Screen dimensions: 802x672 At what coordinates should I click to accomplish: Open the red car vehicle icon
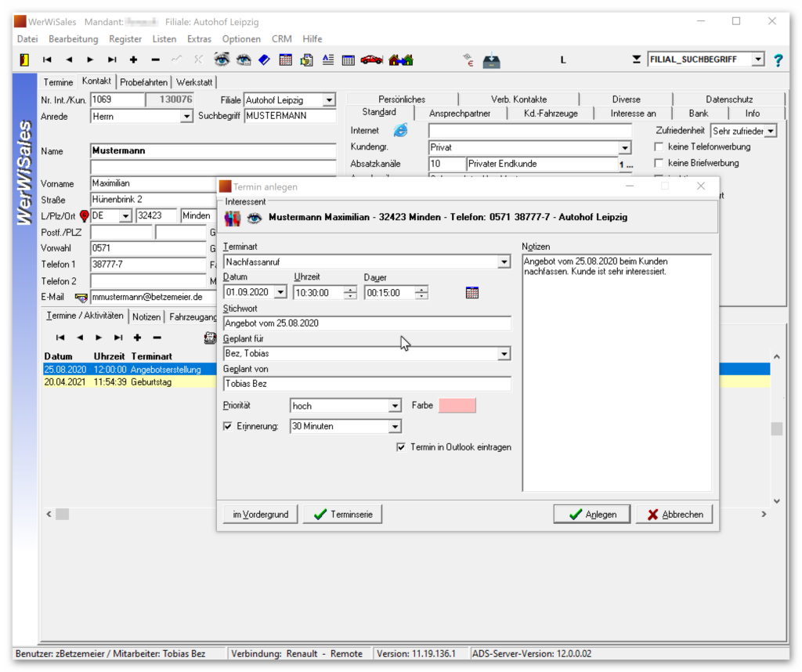371,60
